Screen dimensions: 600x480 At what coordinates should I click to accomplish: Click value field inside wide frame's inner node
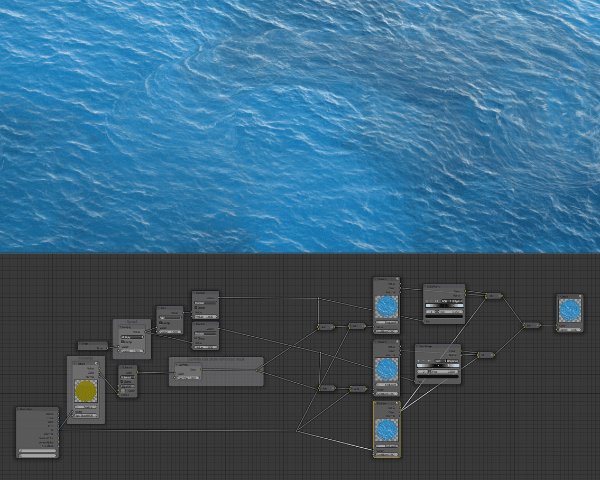coord(188,378)
